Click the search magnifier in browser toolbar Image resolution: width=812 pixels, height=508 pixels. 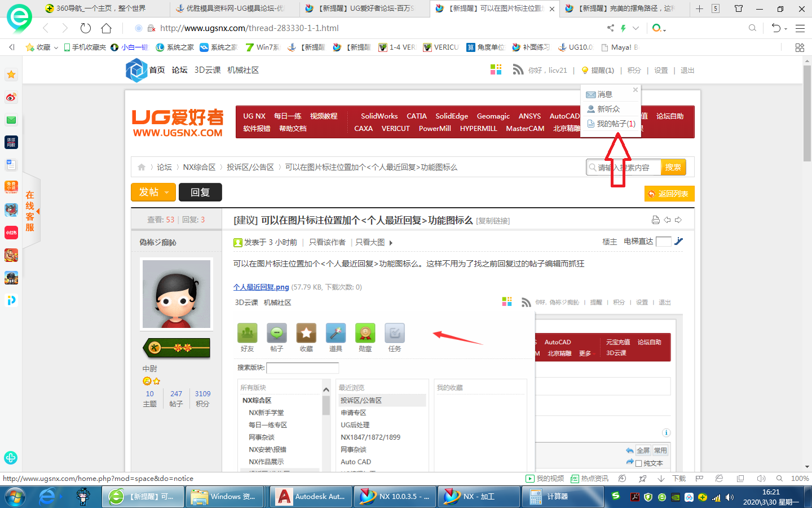pyautogui.click(x=752, y=28)
